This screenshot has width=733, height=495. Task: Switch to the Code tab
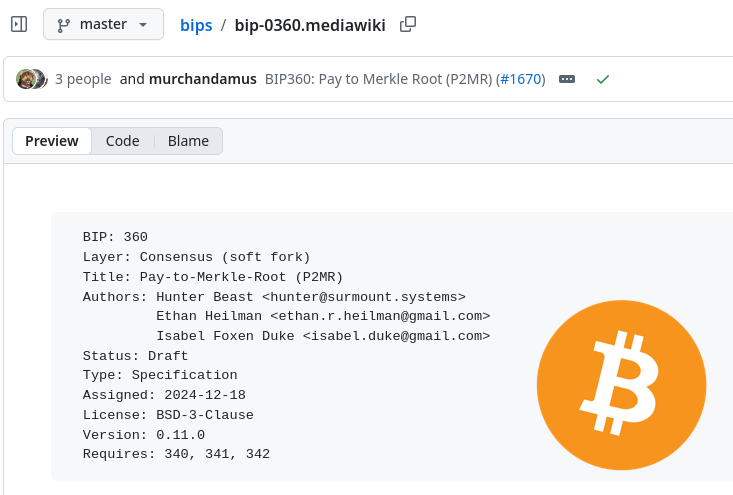[x=122, y=141]
